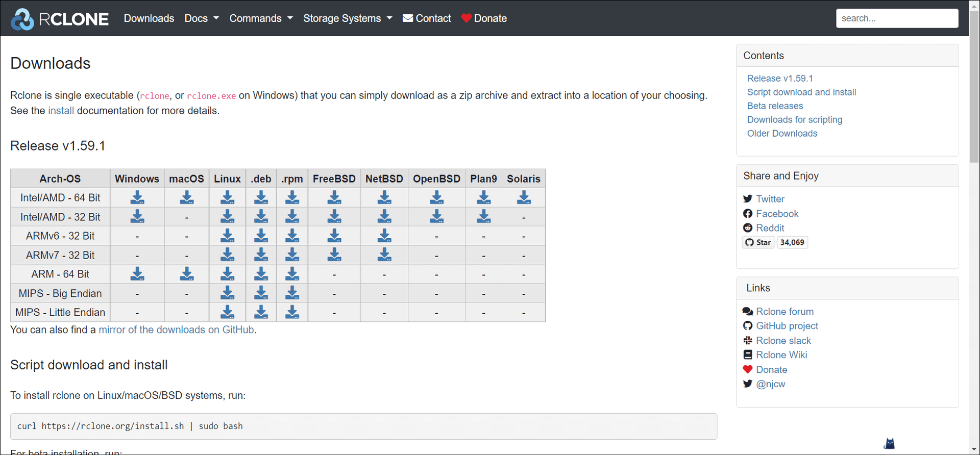Download OpenBSD Intel/AMD 32 Bit build
The height and width of the screenshot is (455, 980).
[437, 216]
